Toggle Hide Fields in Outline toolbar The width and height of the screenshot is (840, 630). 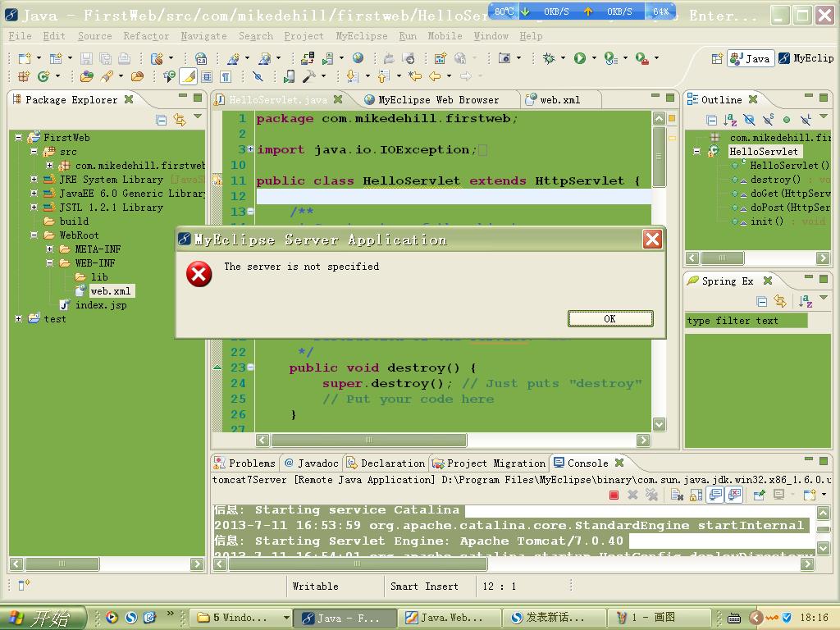point(749,120)
